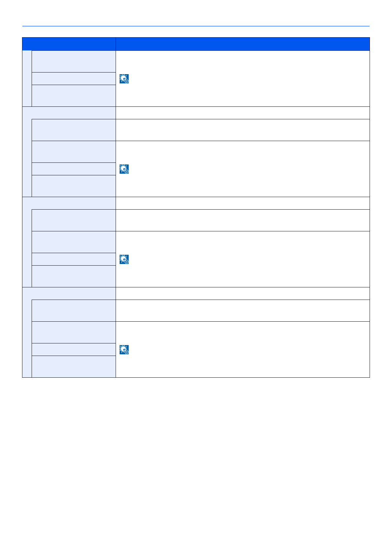The height and width of the screenshot is (555, 392).
Task: Select the short light-blue cell left of second lightbulb
Action: point(73,169)
